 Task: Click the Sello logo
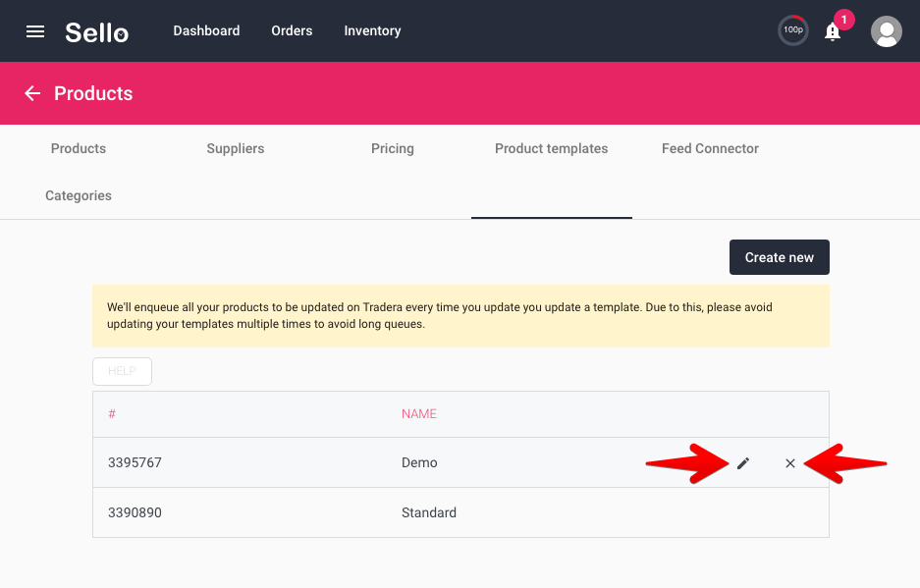[97, 32]
